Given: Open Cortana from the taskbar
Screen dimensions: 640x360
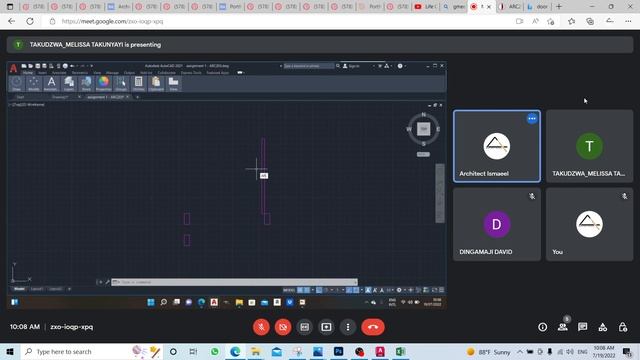Looking at the screenshot, I should pos(173,351).
